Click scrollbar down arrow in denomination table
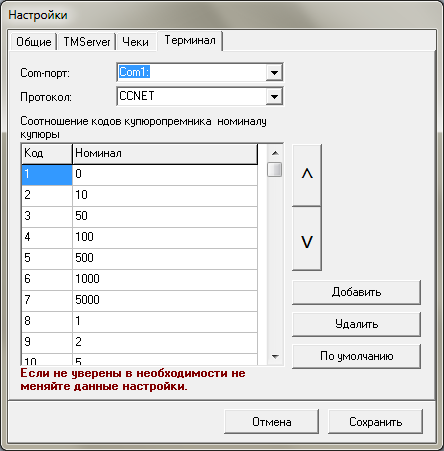This screenshot has height=451, width=444. pyautogui.click(x=275, y=357)
